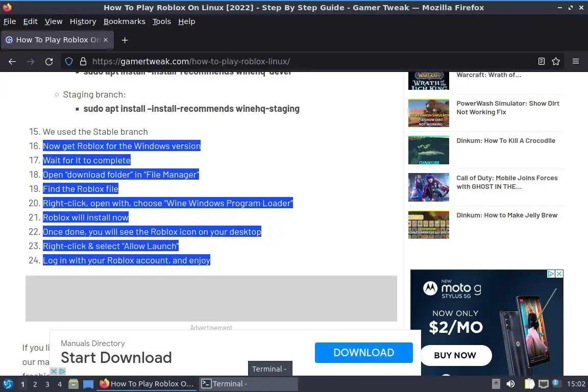Click the Dinkum crocodile thumbnail
The height and width of the screenshot is (392, 588).
click(429, 150)
